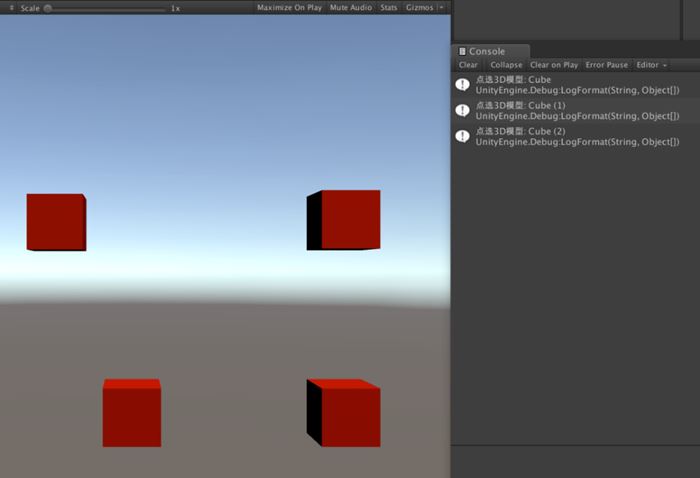The height and width of the screenshot is (478, 700).
Task: Click the bottom-right red cube
Action: 345,413
